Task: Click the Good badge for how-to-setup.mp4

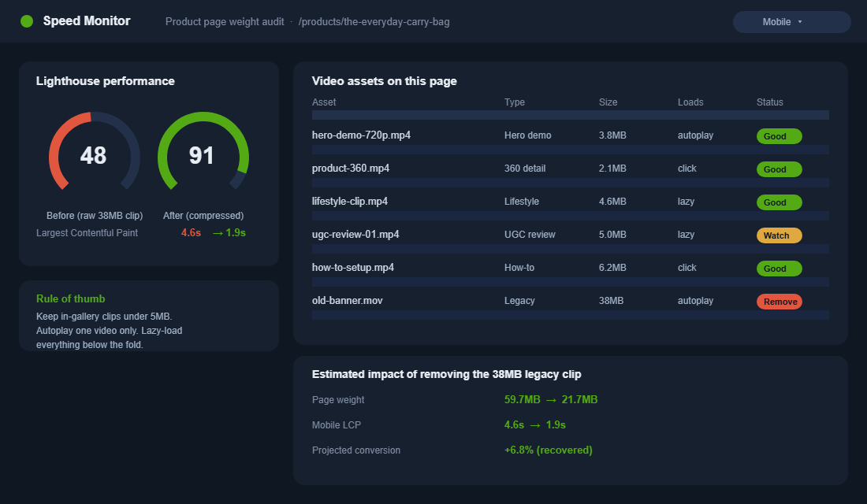Action: click(x=779, y=269)
